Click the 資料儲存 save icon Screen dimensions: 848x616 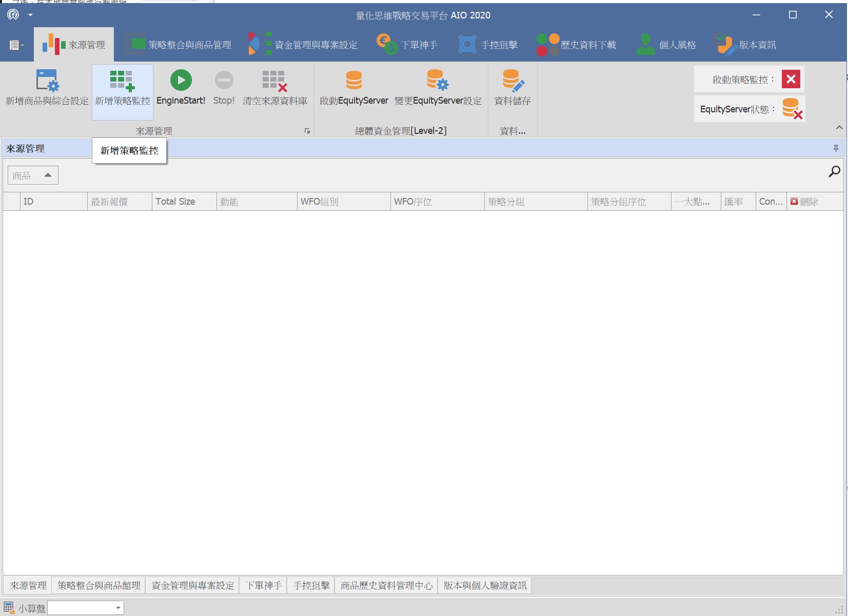click(512, 81)
